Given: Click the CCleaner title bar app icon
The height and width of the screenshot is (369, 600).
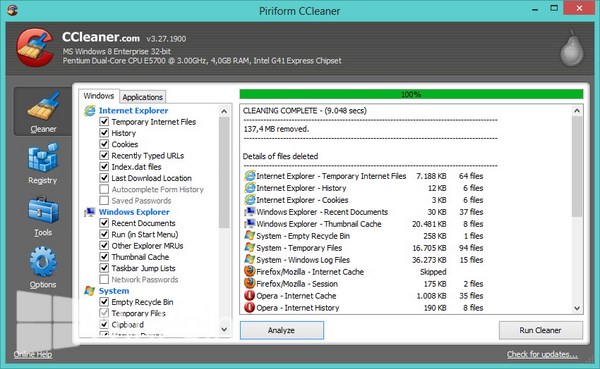Looking at the screenshot, I should 13,10.
